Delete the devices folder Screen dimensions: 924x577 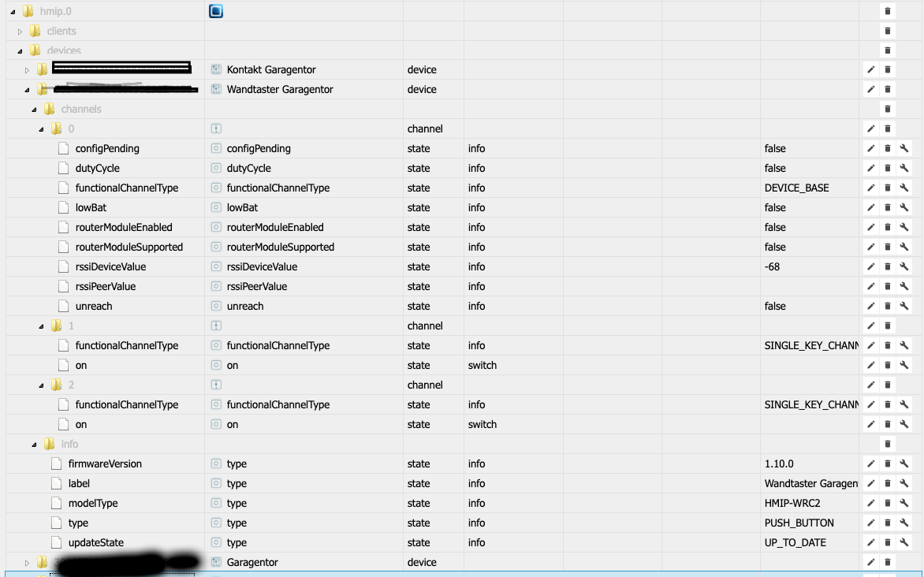[x=888, y=50]
